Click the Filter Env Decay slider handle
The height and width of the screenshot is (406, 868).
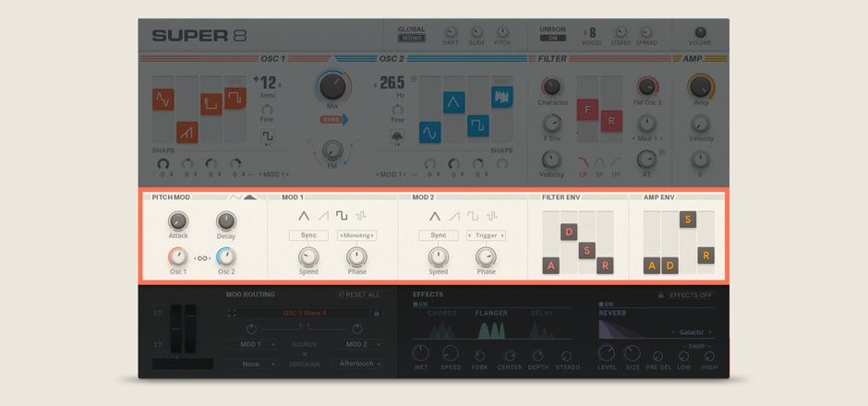coord(570,232)
